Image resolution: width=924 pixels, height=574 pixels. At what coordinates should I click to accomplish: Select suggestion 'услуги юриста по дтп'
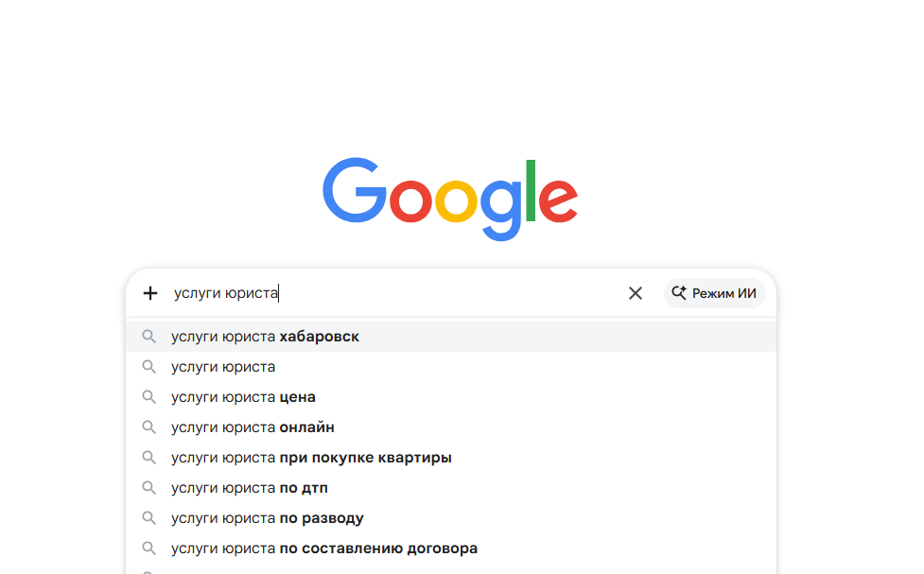pyautogui.click(x=248, y=488)
